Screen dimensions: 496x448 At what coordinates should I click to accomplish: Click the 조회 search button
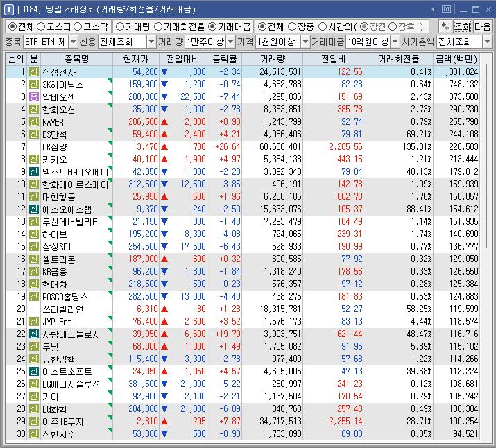pos(463,26)
